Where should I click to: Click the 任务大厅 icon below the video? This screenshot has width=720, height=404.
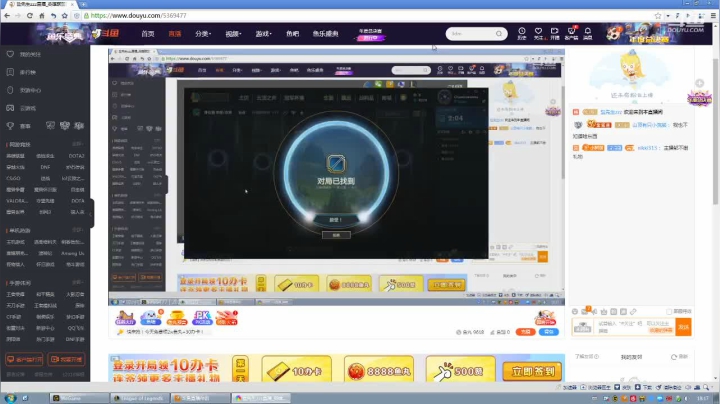click(125, 318)
